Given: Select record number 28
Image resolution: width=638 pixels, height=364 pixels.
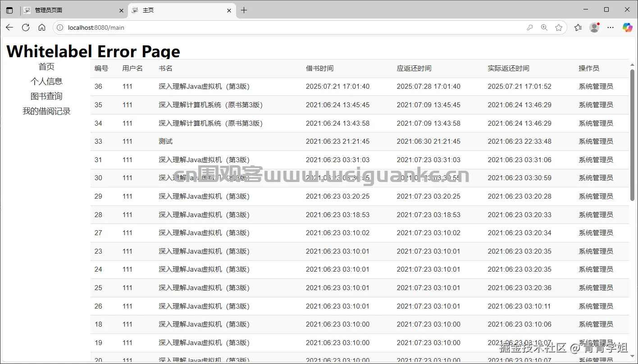Looking at the screenshot, I should (98, 215).
